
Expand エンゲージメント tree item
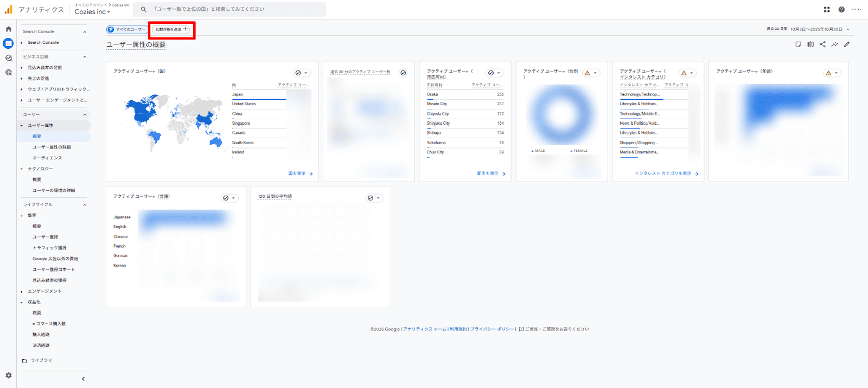(x=22, y=292)
